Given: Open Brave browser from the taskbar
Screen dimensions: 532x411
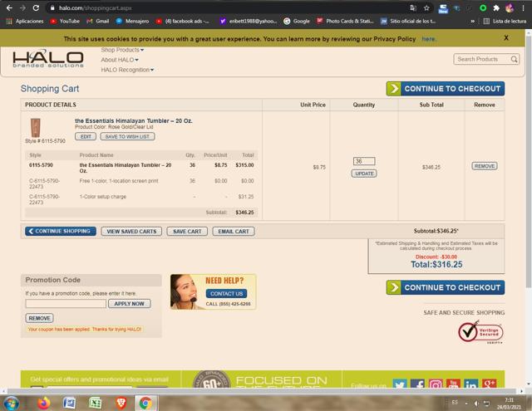Looking at the screenshot, I should pos(121,404).
